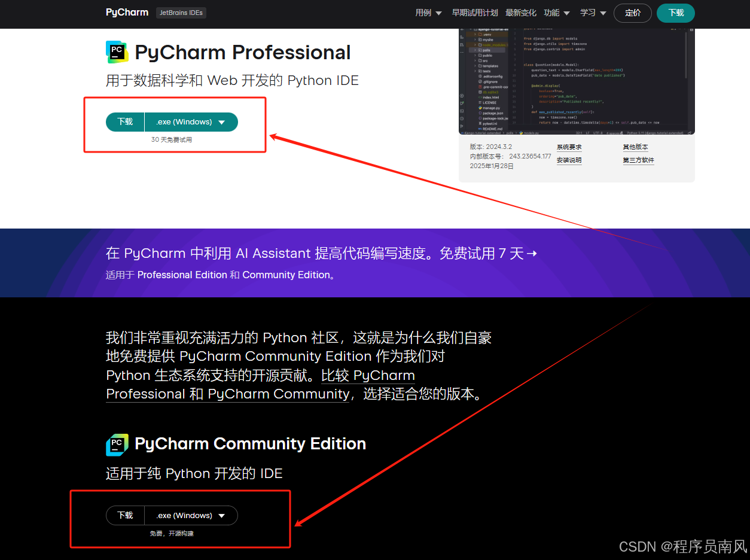Open the 系统要求 link
750x560 pixels.
569,147
